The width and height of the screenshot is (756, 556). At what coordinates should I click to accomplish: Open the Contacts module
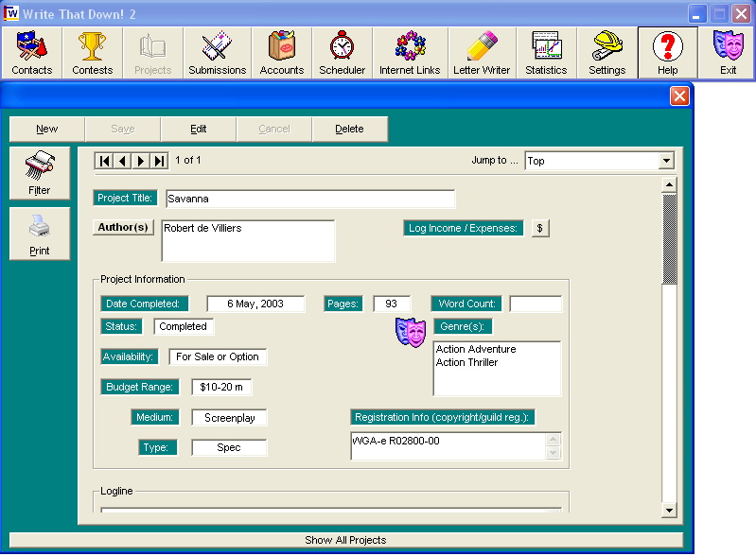click(x=32, y=53)
